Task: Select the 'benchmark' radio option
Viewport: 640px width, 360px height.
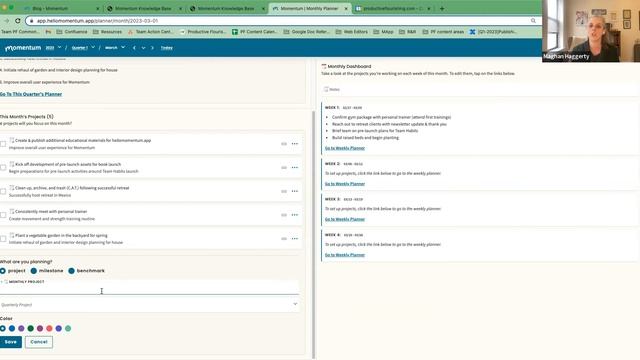Action: coord(71,271)
